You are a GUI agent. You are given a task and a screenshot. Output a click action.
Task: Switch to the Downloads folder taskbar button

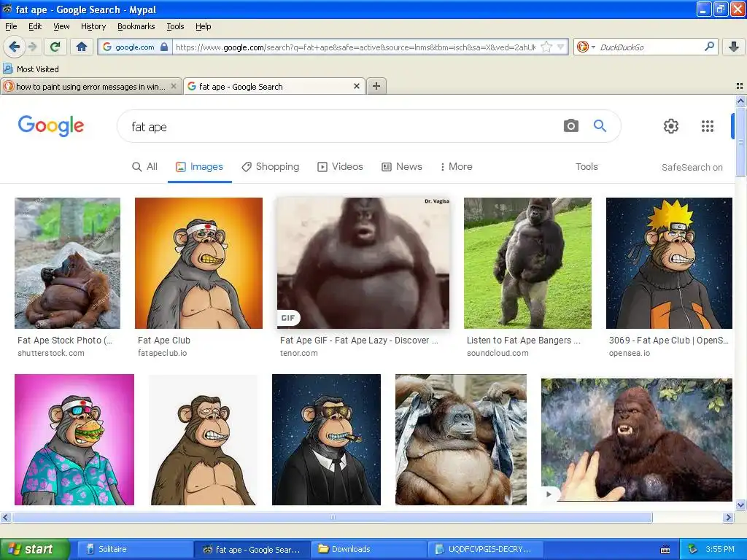369,549
